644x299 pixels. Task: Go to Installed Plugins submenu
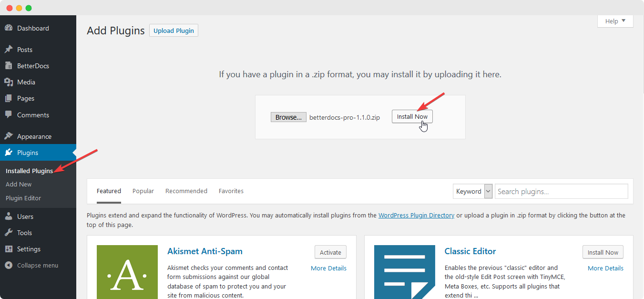[x=29, y=171]
